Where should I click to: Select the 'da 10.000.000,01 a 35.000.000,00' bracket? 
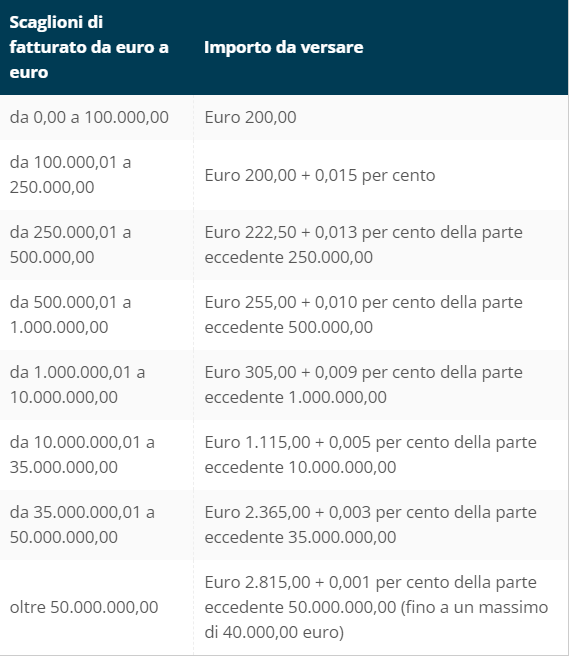tap(97, 455)
